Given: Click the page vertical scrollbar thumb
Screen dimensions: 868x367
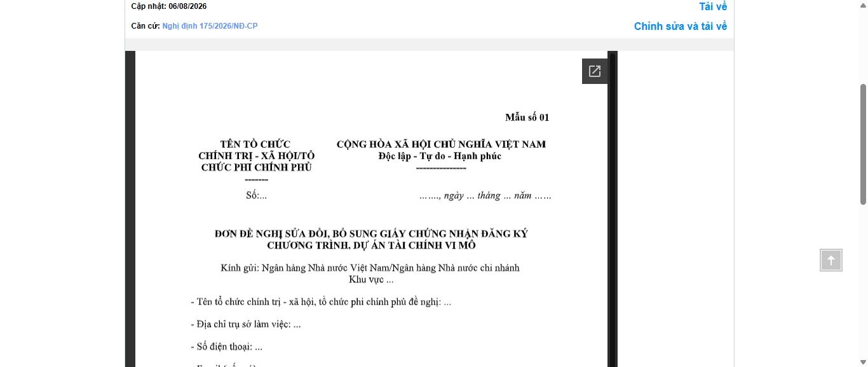Looking at the screenshot, I should (x=863, y=144).
